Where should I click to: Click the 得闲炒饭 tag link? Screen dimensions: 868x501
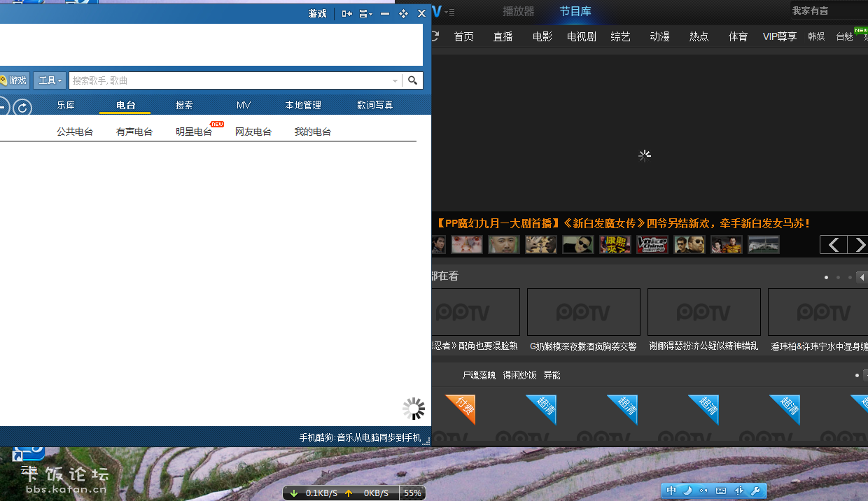[519, 375]
